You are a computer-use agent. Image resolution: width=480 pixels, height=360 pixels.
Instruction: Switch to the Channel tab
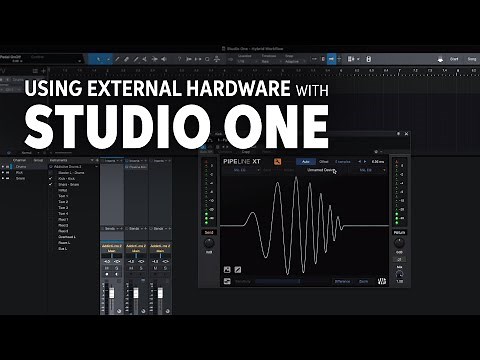(19, 160)
